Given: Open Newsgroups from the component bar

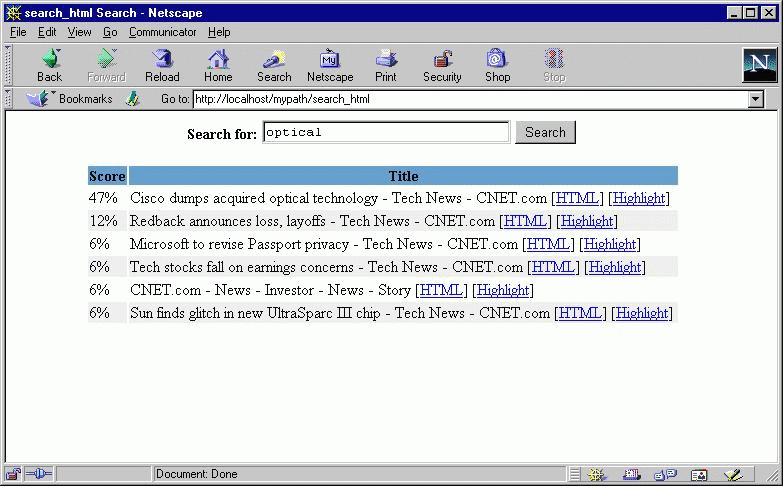Looking at the screenshot, I should point(665,474).
